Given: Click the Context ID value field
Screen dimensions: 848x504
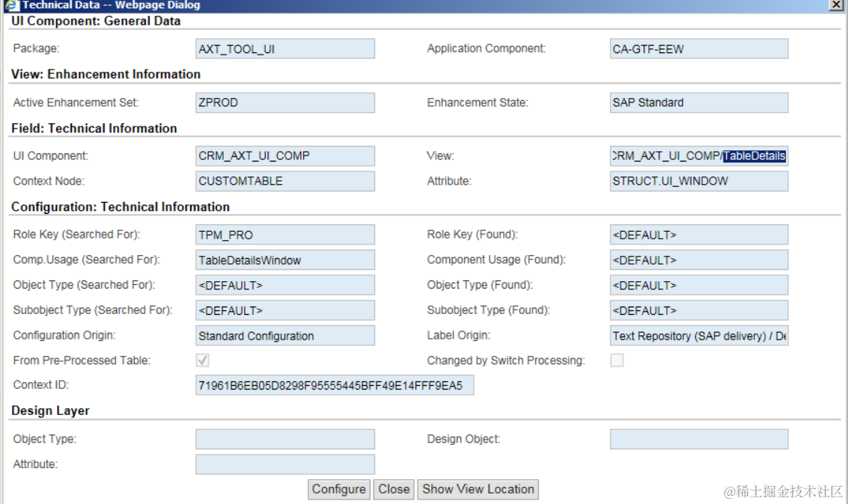Looking at the screenshot, I should [335, 385].
